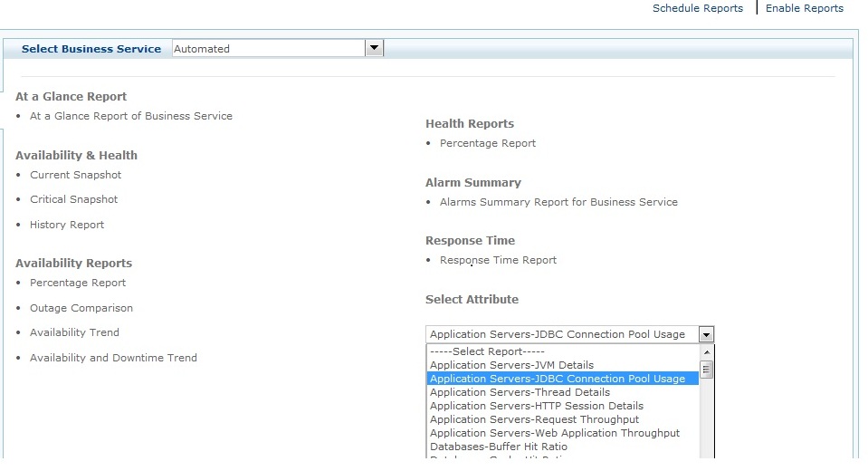Open the Select Attribute dropdown arrow
This screenshot has height=471, width=868.
coord(706,334)
